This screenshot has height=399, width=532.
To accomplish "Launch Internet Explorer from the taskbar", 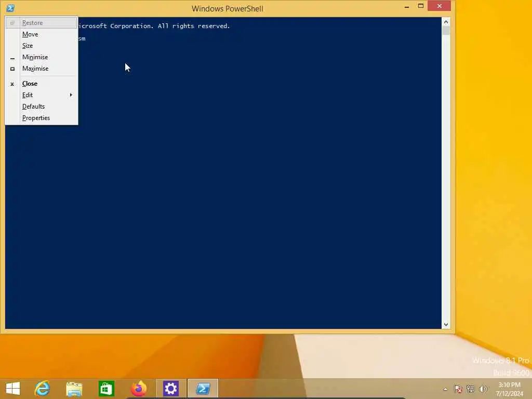I will click(x=43, y=389).
